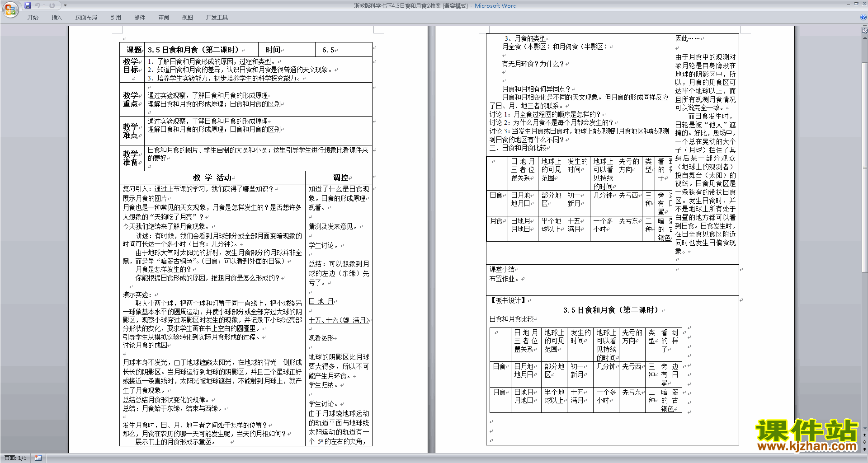Open Microsoft Word Help
This screenshot has height=463, width=868.
click(x=863, y=18)
